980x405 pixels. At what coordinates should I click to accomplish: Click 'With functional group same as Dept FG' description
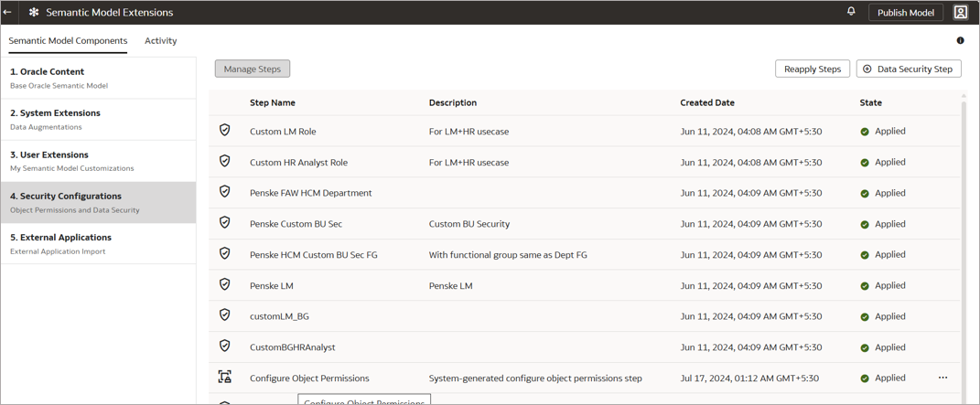click(x=508, y=254)
